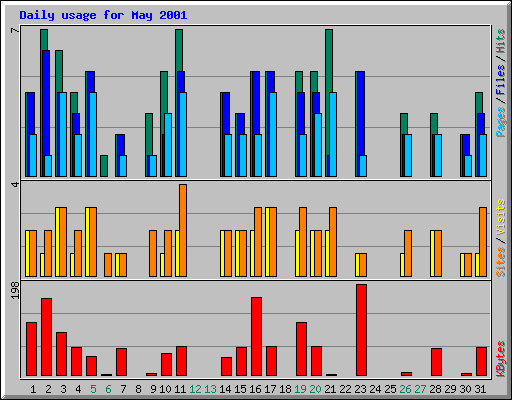Click the day "14" x-axis label
The width and height of the screenshot is (512, 400).
click(x=225, y=389)
